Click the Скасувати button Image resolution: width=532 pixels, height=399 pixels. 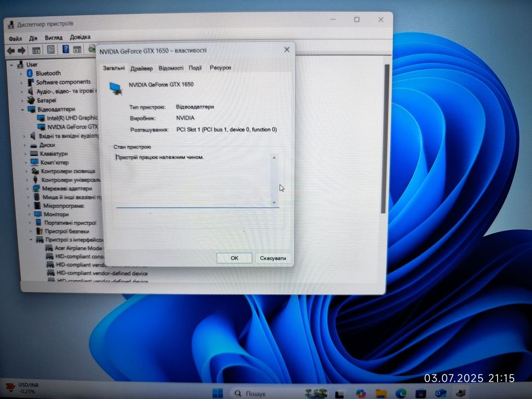(x=273, y=258)
